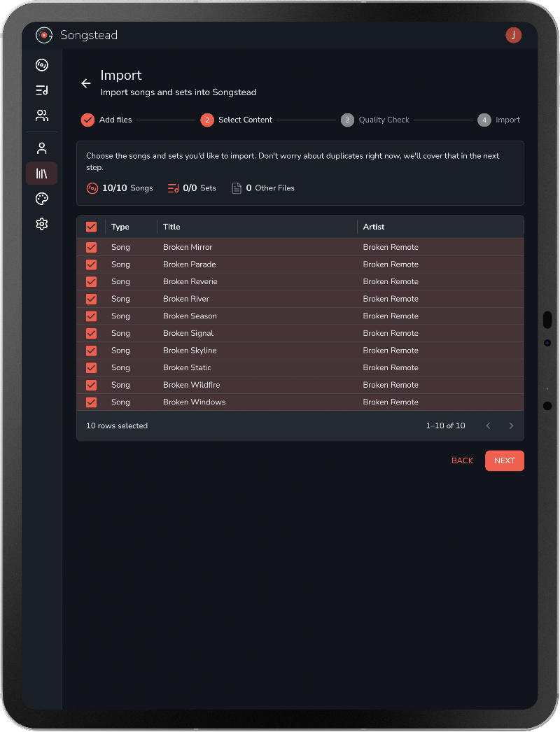Click the 10/10 Songs count
The height and width of the screenshot is (732, 560).
[127, 188]
